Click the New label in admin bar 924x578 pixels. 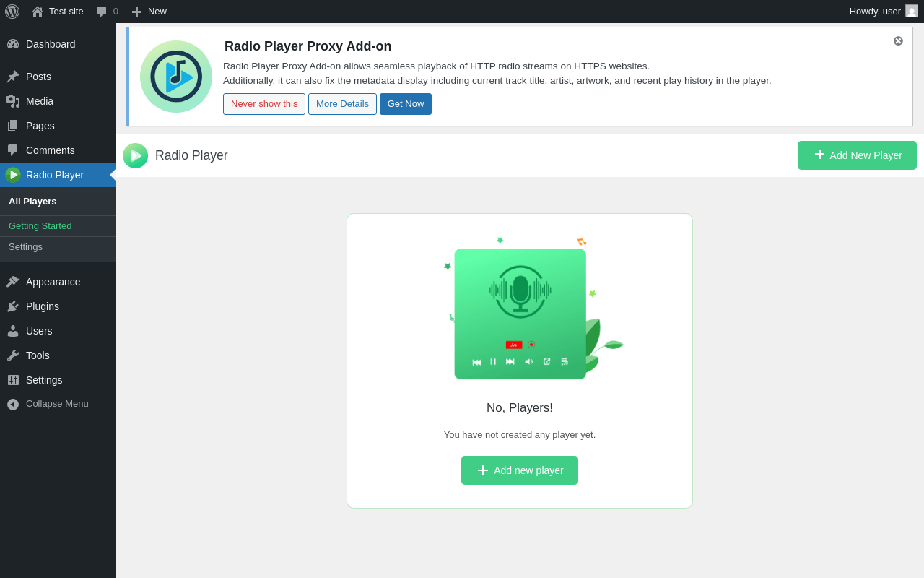157,12
